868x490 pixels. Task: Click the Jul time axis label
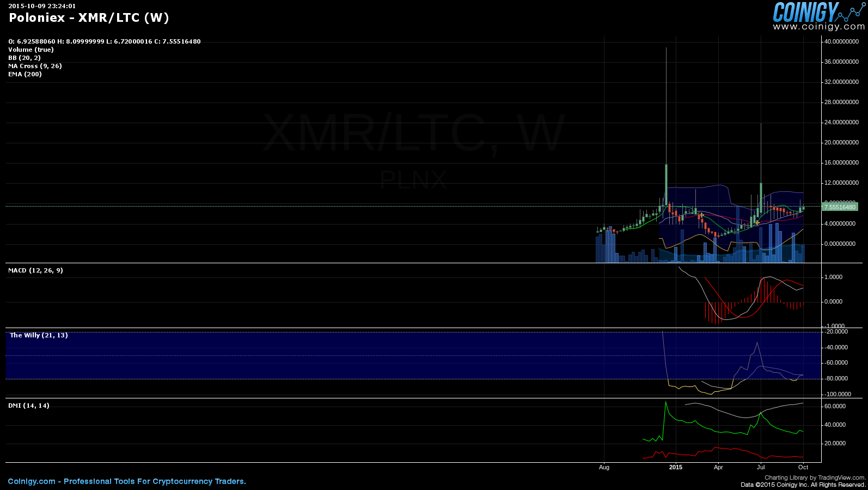pyautogui.click(x=761, y=467)
